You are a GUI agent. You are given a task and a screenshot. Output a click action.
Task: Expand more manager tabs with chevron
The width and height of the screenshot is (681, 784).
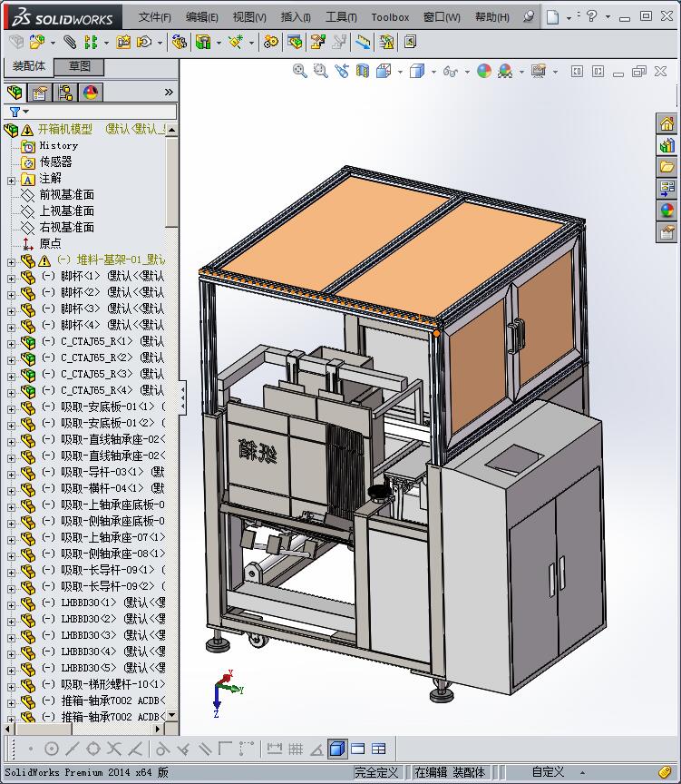point(169,92)
